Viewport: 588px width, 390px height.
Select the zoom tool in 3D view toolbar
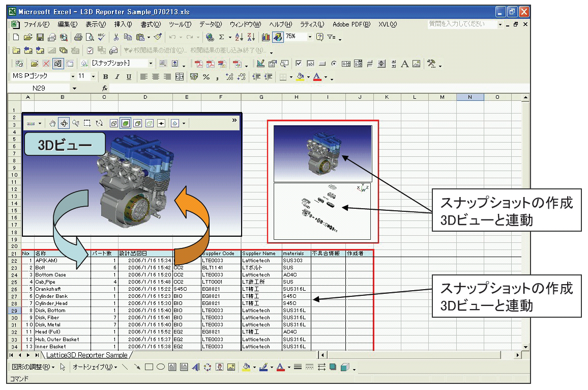(76, 124)
